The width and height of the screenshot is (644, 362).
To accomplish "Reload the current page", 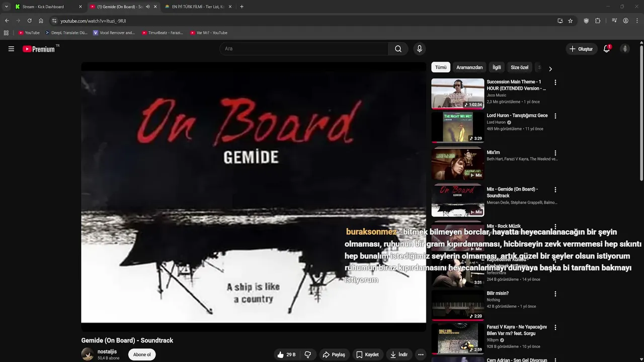I will [29, 21].
